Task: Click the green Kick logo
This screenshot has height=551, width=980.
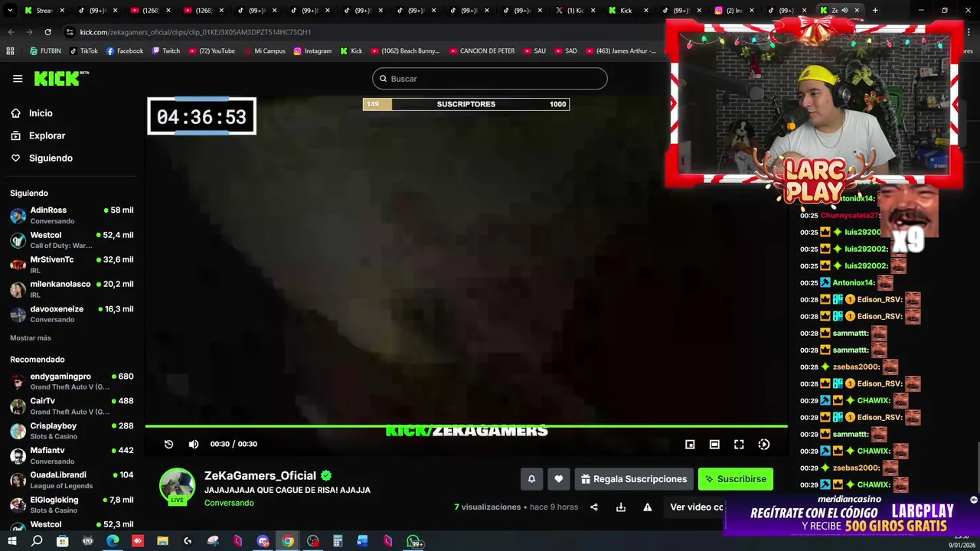Action: (61, 78)
